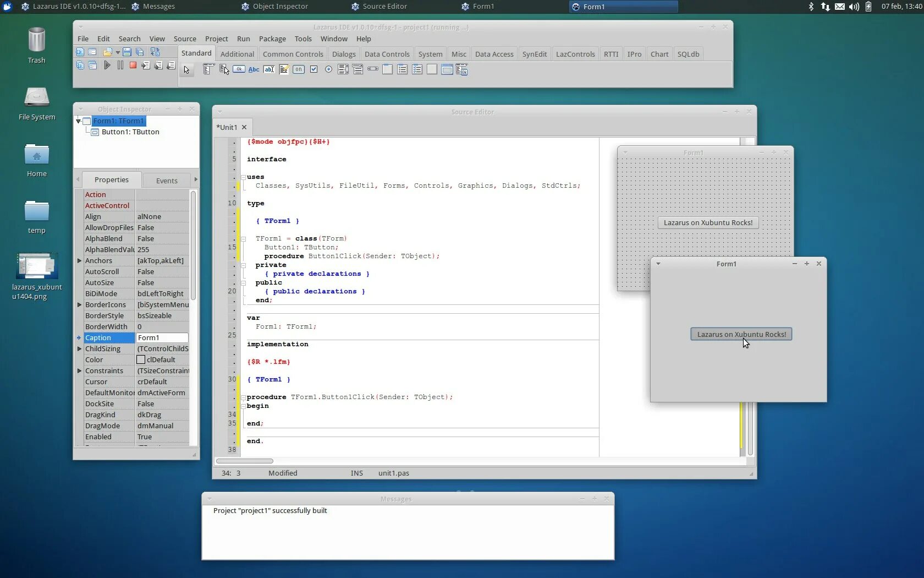The height and width of the screenshot is (578, 924).
Task: Click the Open file toolbar icon
Action: (x=107, y=52)
